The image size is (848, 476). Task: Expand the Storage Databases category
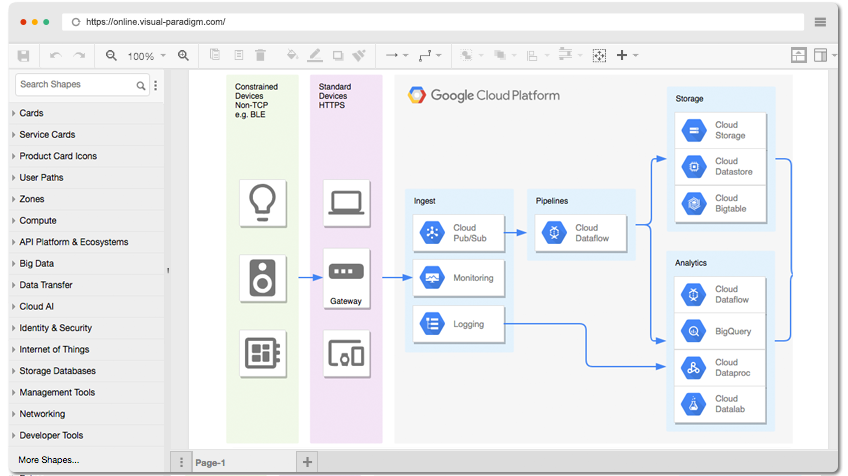(x=87, y=371)
